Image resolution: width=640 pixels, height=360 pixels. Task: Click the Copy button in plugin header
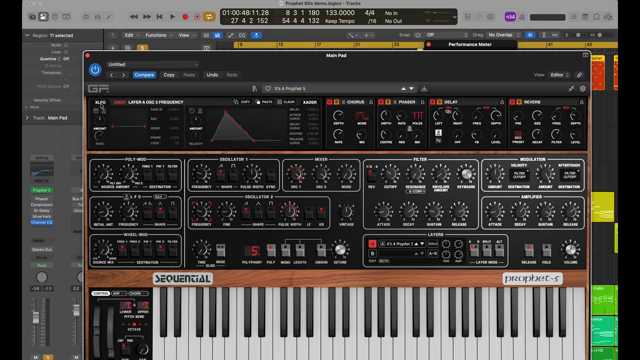(x=169, y=75)
